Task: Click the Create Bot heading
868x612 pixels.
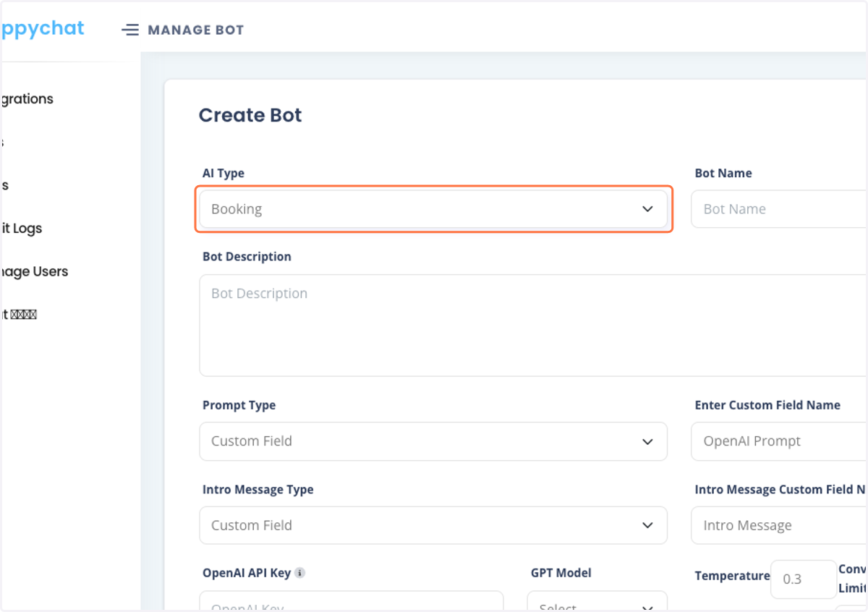Action: click(x=250, y=116)
